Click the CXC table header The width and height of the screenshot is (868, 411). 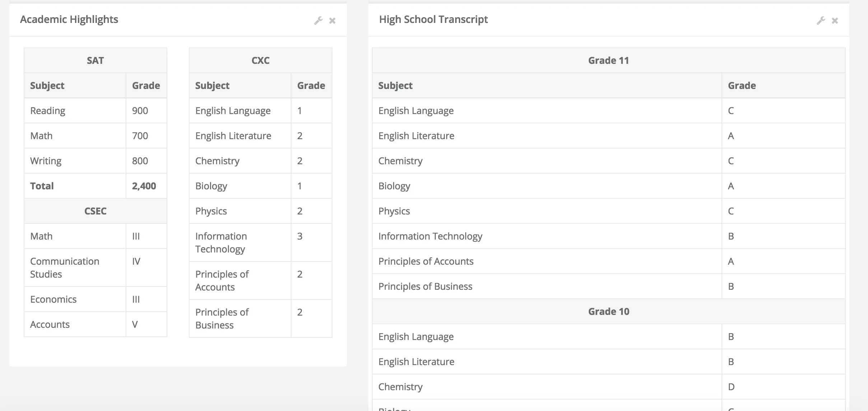[x=260, y=60]
